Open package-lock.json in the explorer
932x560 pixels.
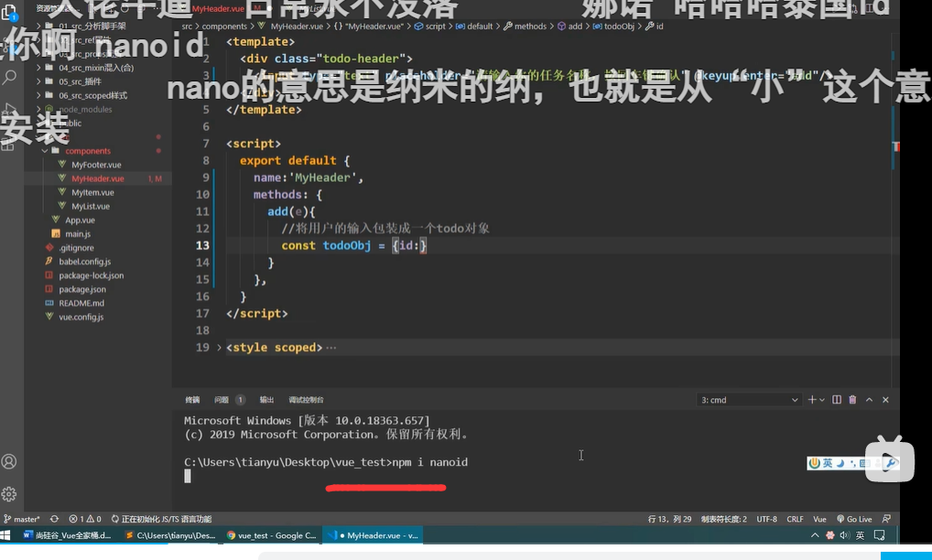(91, 275)
